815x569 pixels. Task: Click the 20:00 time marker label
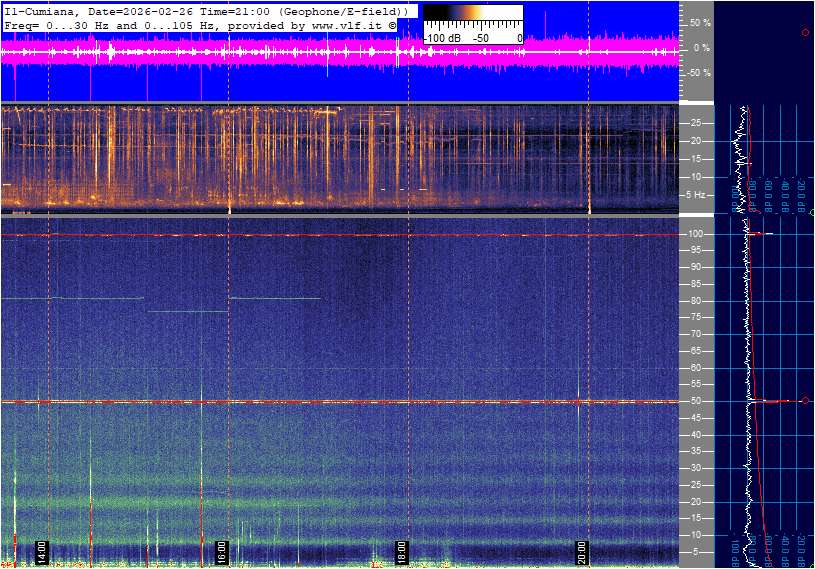582,552
